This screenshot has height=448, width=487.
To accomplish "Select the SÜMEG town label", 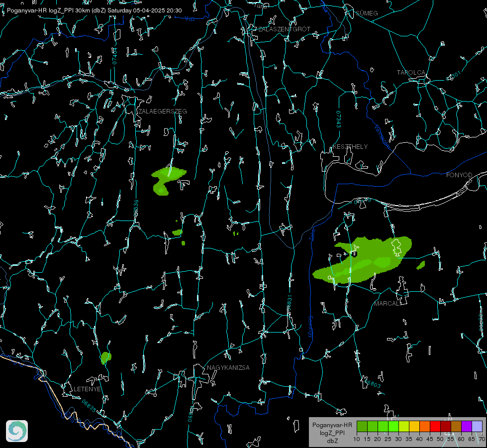I will (x=367, y=13).
